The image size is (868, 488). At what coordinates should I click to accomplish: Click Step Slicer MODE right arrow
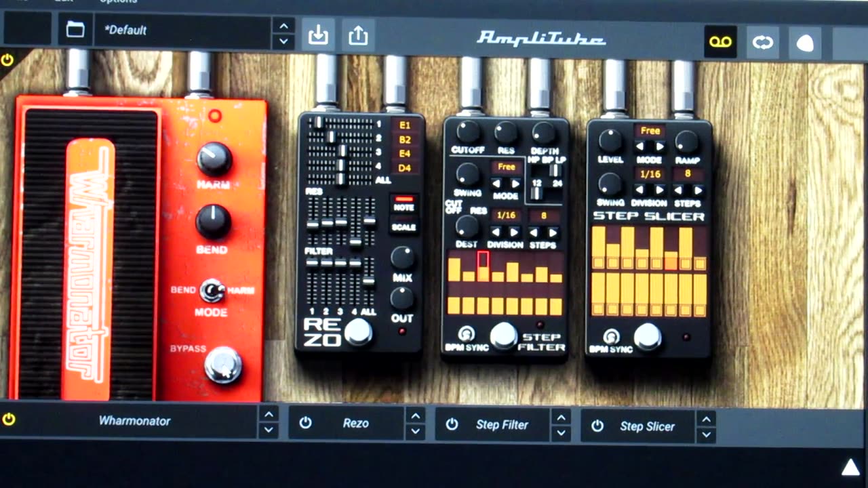[x=659, y=146]
